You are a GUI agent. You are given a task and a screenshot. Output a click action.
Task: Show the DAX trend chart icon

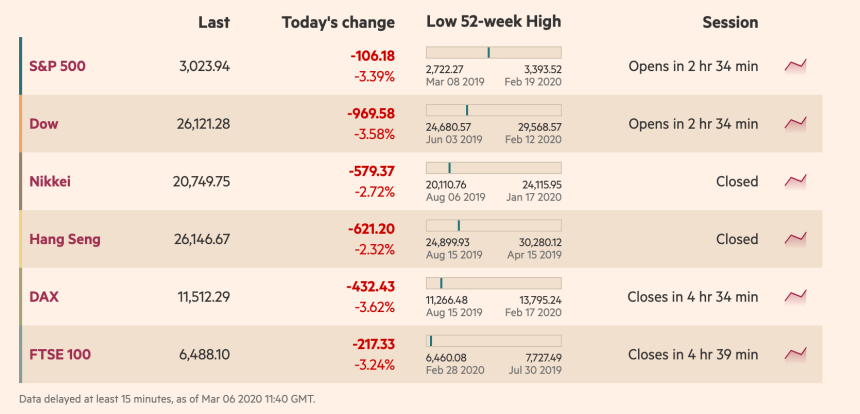click(796, 297)
